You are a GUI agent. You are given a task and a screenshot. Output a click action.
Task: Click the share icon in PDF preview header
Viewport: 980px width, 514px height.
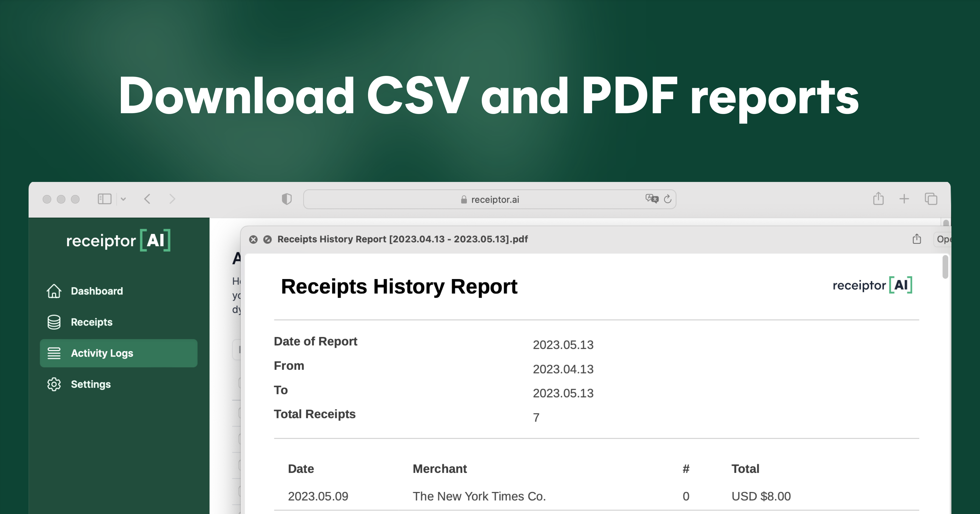coord(917,239)
